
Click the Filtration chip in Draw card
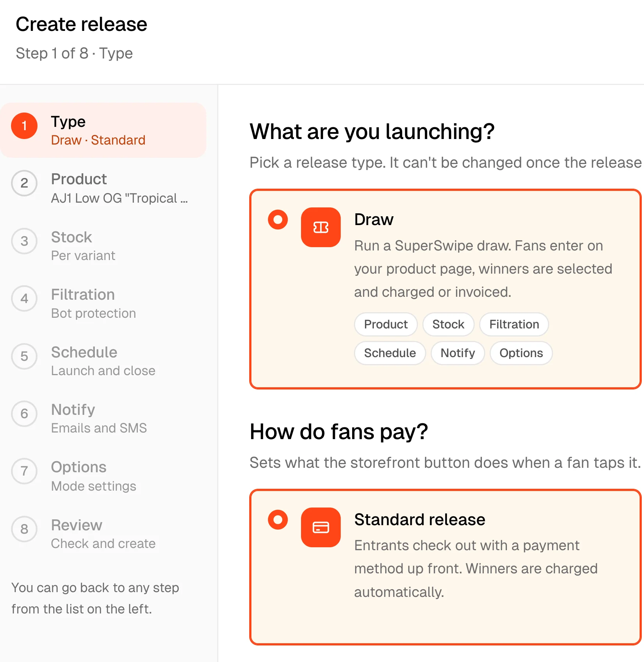pos(514,324)
